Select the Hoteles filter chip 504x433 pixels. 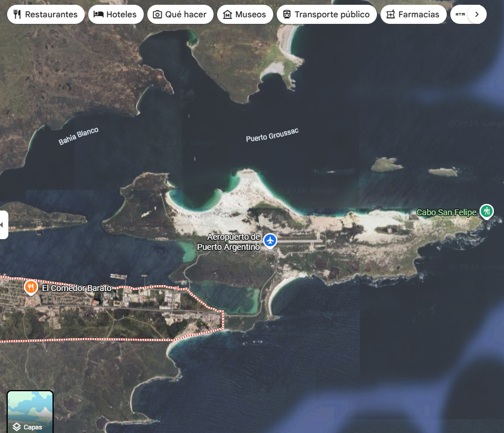[116, 14]
